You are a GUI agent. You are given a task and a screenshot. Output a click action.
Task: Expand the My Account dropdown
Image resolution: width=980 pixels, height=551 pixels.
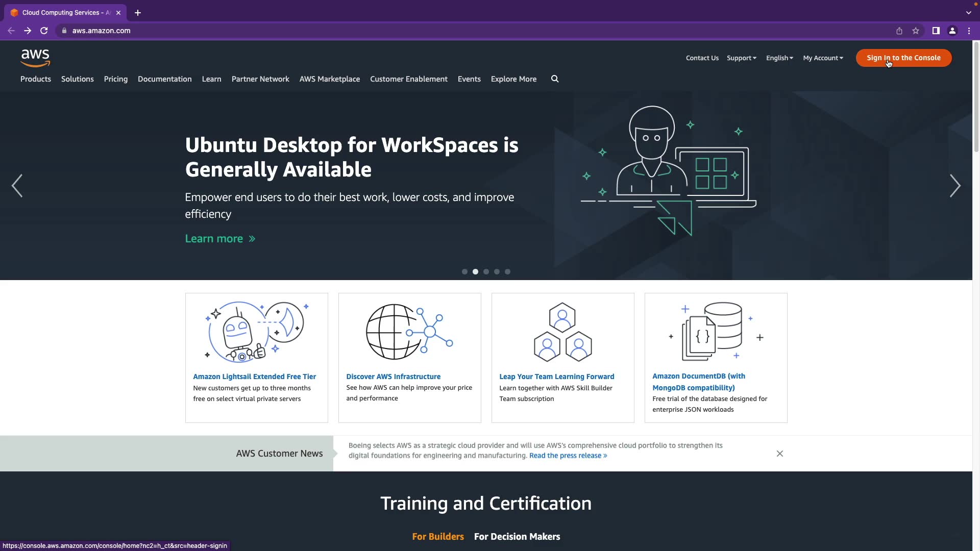pyautogui.click(x=823, y=58)
